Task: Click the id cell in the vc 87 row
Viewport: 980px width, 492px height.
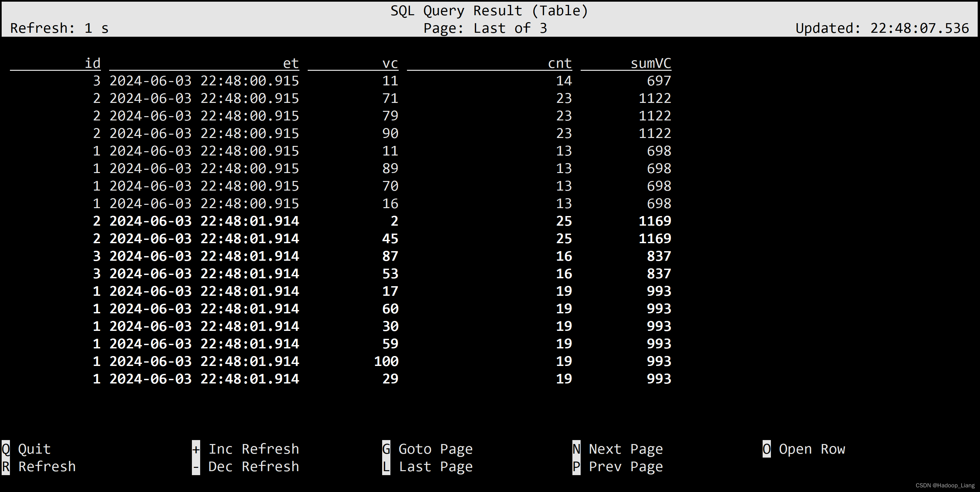Action: (x=97, y=256)
